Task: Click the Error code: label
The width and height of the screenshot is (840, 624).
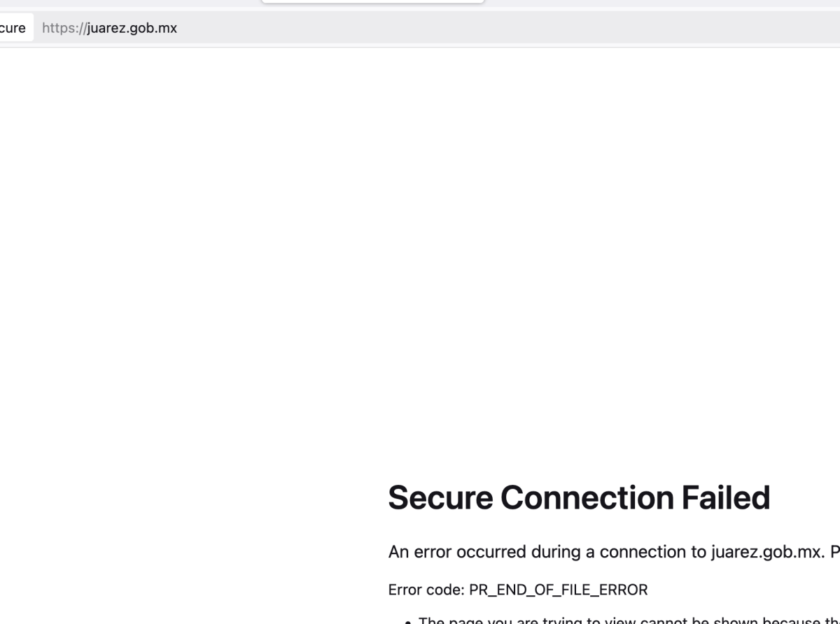Action: tap(426, 590)
